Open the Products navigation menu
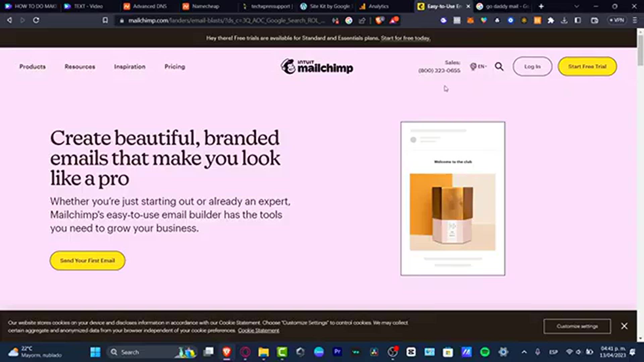This screenshot has height=362, width=644. (33, 67)
